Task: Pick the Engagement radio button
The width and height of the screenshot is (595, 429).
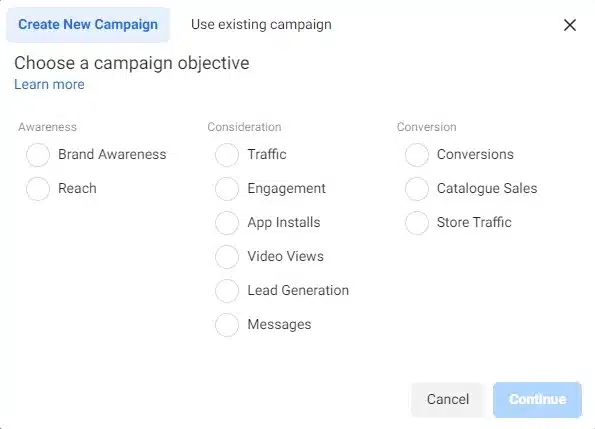Action: (227, 189)
